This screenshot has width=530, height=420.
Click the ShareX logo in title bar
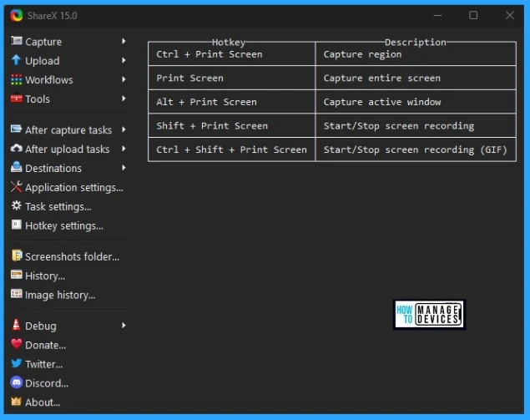click(16, 15)
